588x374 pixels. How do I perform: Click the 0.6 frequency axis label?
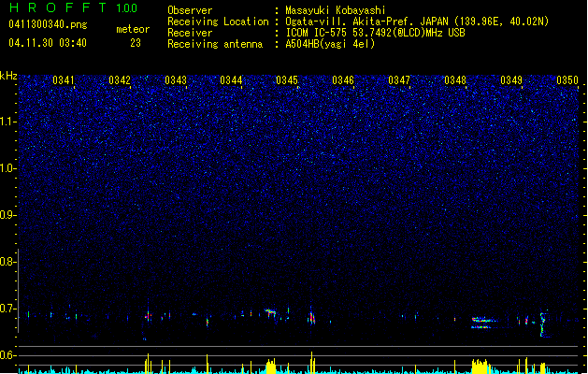point(7,355)
